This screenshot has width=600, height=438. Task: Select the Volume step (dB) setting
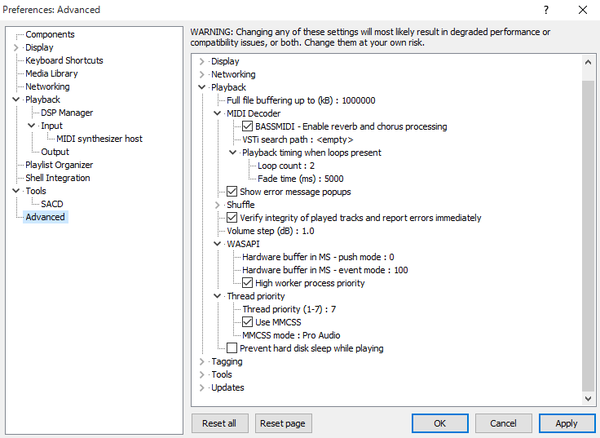(x=270, y=231)
